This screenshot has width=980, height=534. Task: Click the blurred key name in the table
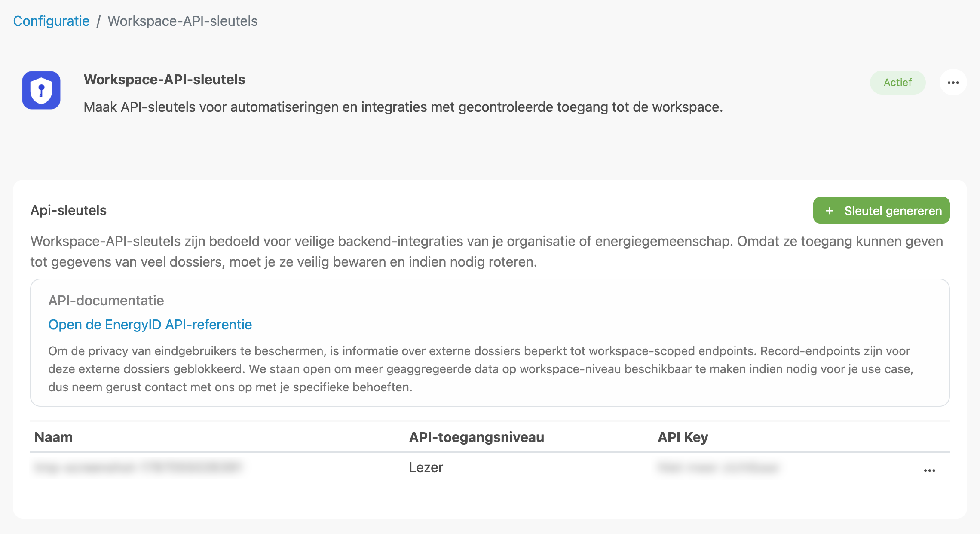tap(138, 467)
